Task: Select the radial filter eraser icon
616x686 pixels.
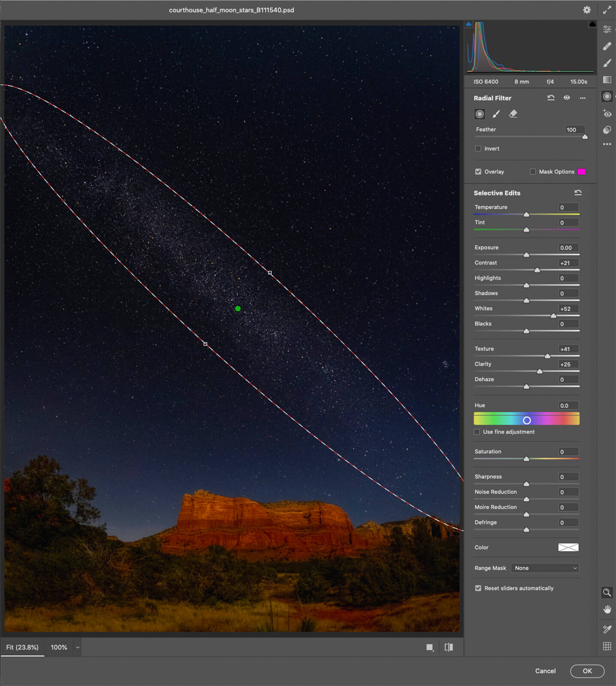Action: coord(513,114)
